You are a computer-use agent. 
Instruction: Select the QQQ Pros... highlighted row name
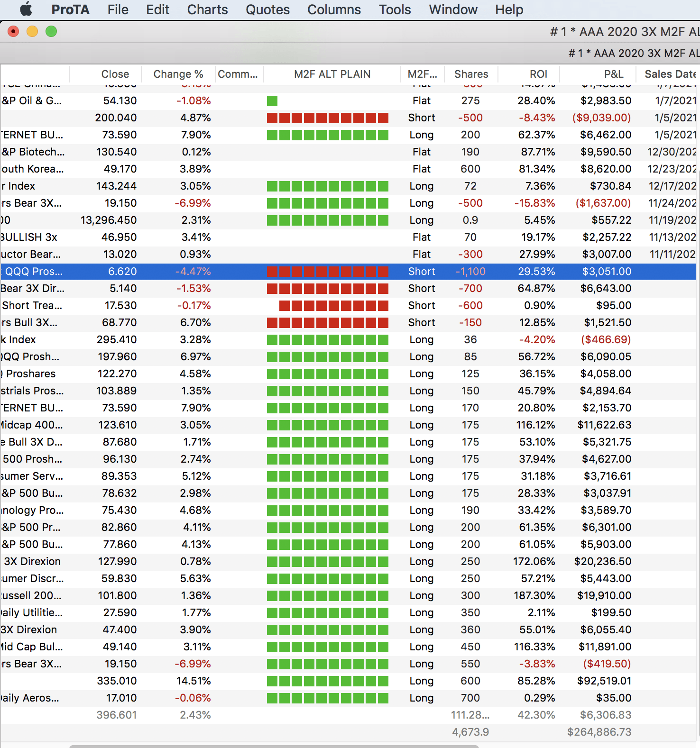click(x=33, y=272)
